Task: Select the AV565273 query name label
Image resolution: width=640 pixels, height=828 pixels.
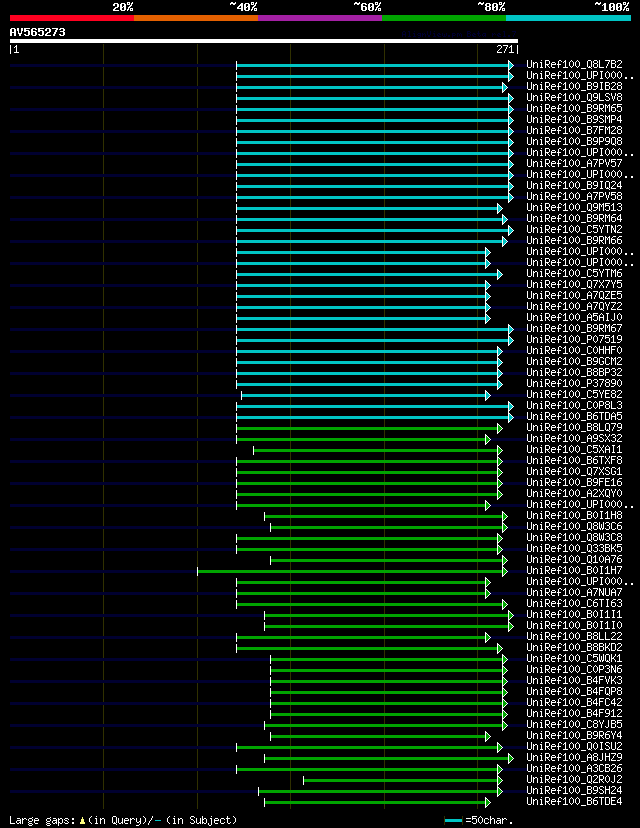Action: 37,32
